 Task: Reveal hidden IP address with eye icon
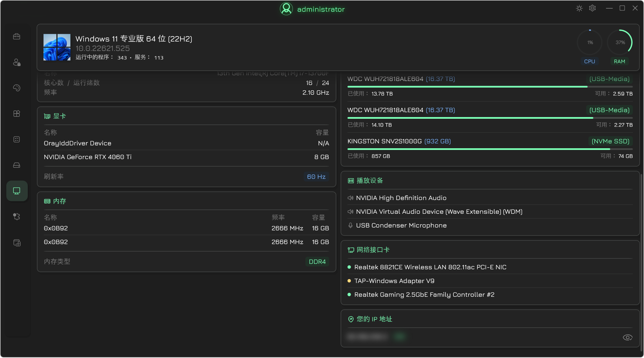coord(627,337)
